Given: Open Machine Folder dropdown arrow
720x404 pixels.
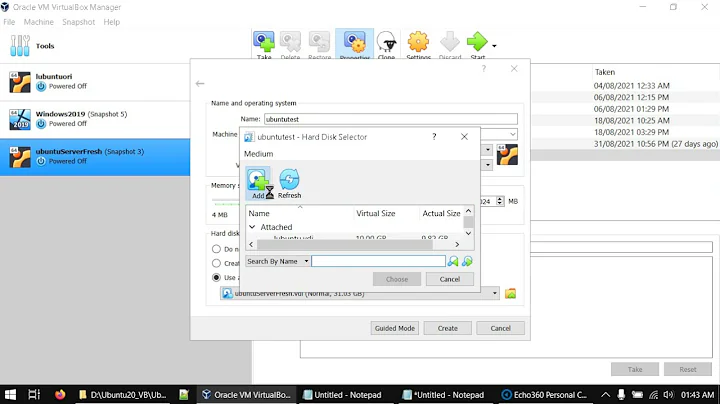Looking at the screenshot, I should pos(512,134).
